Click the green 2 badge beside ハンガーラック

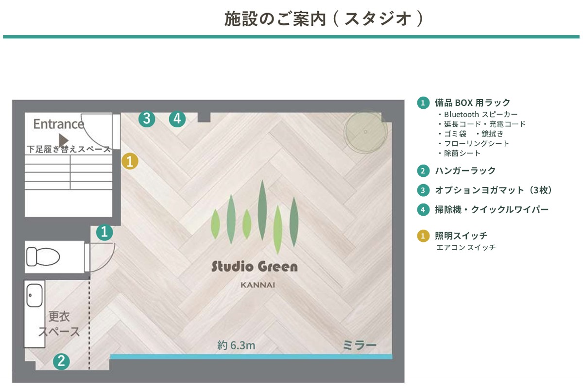coord(423,170)
